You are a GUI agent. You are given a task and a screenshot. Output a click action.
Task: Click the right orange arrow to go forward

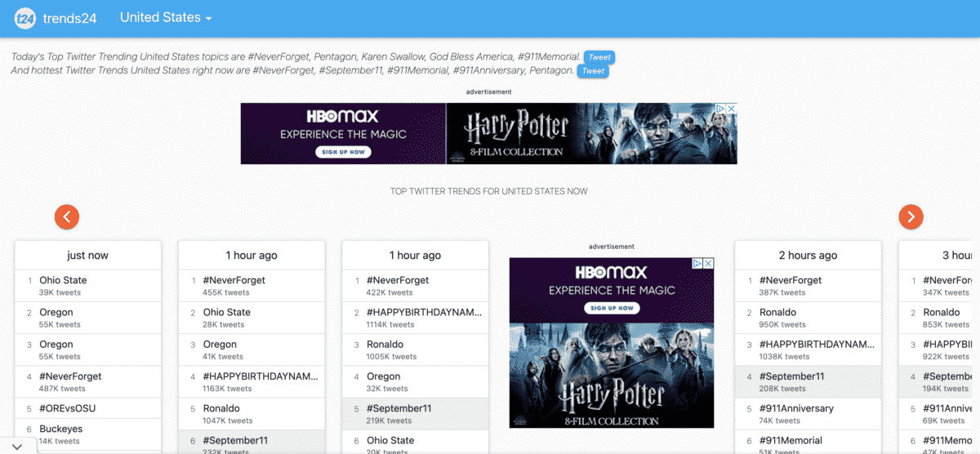point(911,216)
